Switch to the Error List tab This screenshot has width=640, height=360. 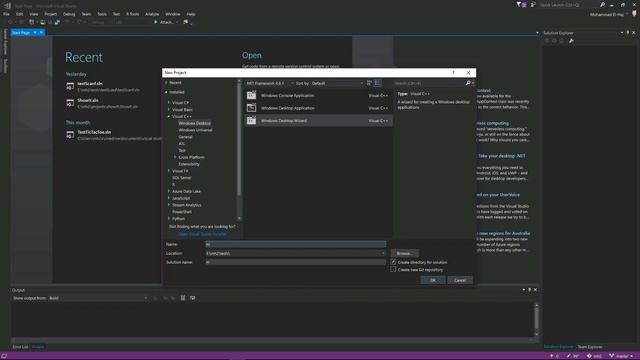[20, 347]
